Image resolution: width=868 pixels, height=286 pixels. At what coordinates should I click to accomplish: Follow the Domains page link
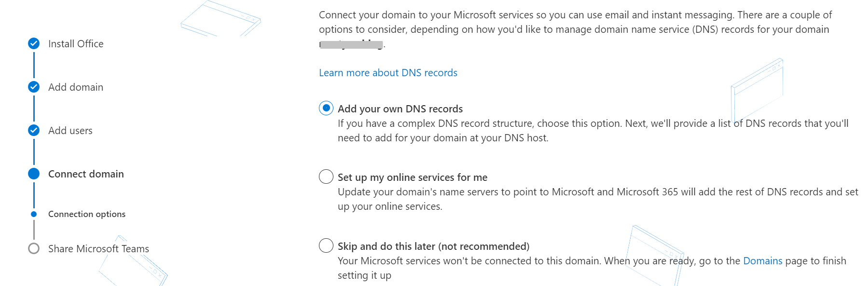tap(762, 261)
